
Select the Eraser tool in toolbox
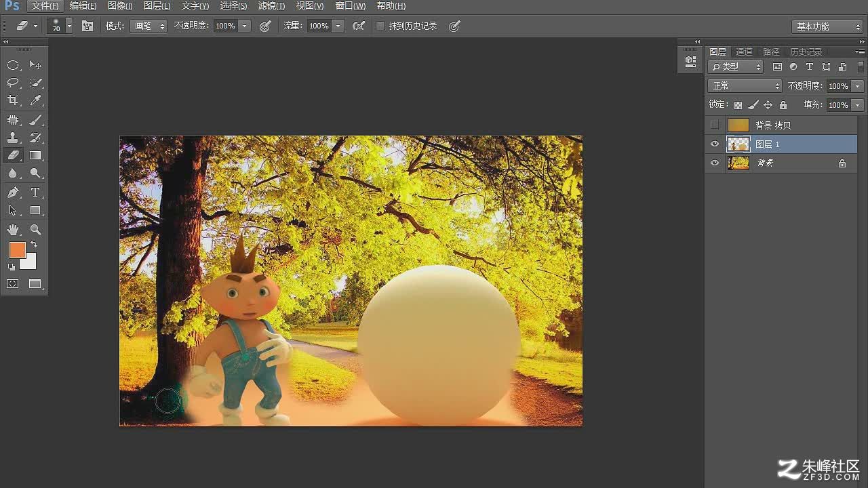(13, 155)
